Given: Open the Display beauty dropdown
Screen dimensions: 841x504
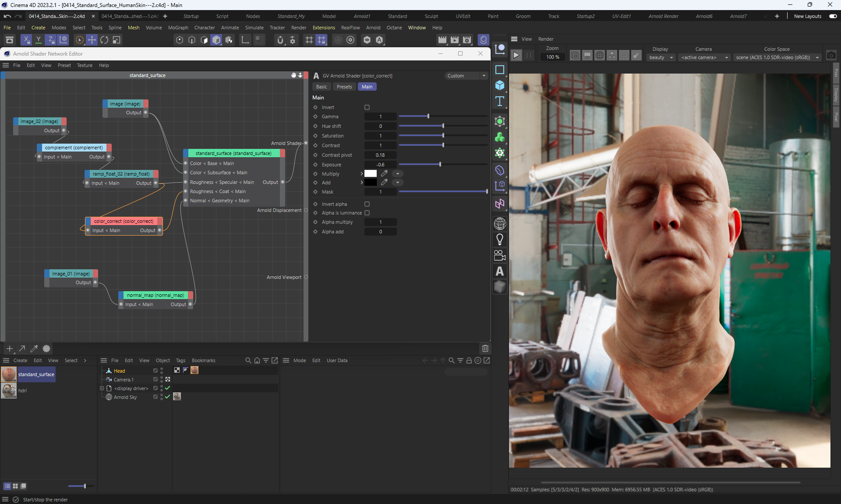Looking at the screenshot, I should (x=661, y=57).
